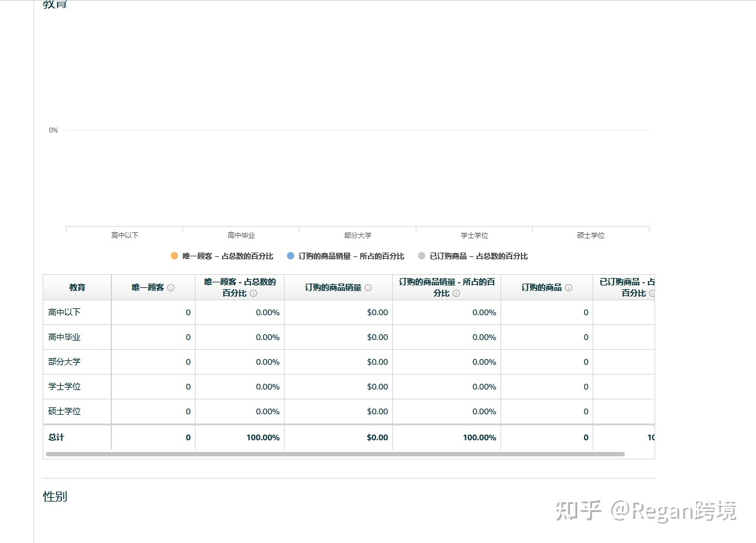Toggle the 唯一顾客 – 占总数的百分比 legend label
This screenshot has height=543, width=756.
227,256
